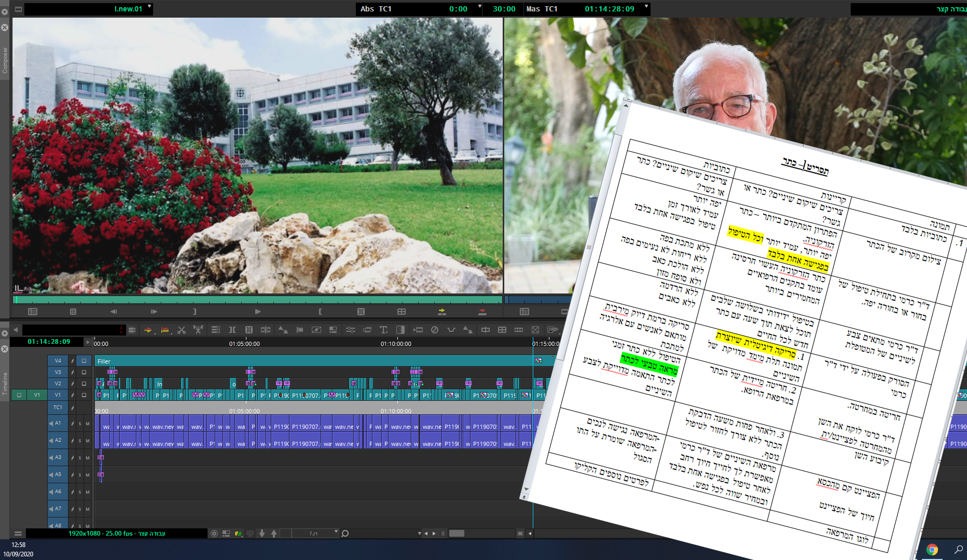Open Chrome from Windows taskbar
The height and width of the screenshot is (560, 967).
click(x=932, y=550)
